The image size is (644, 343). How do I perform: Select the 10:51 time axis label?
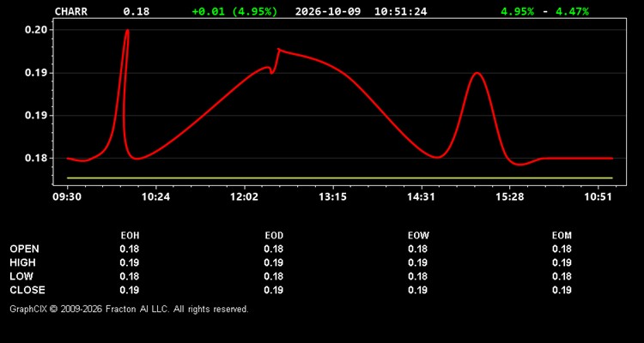(598, 197)
